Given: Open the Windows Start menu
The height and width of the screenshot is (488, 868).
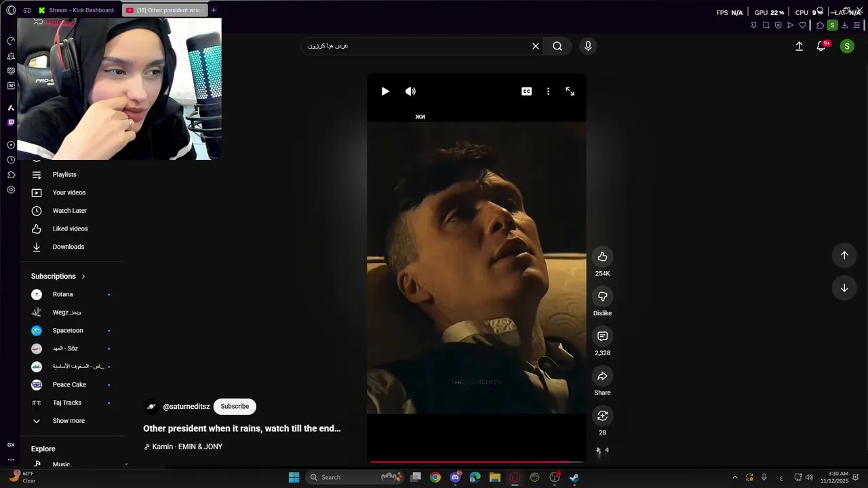Looking at the screenshot, I should [294, 477].
